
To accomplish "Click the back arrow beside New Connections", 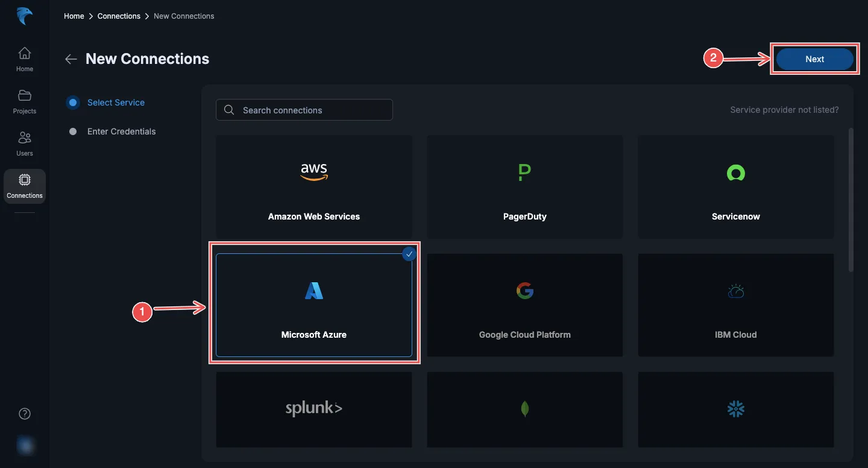I will click(71, 59).
